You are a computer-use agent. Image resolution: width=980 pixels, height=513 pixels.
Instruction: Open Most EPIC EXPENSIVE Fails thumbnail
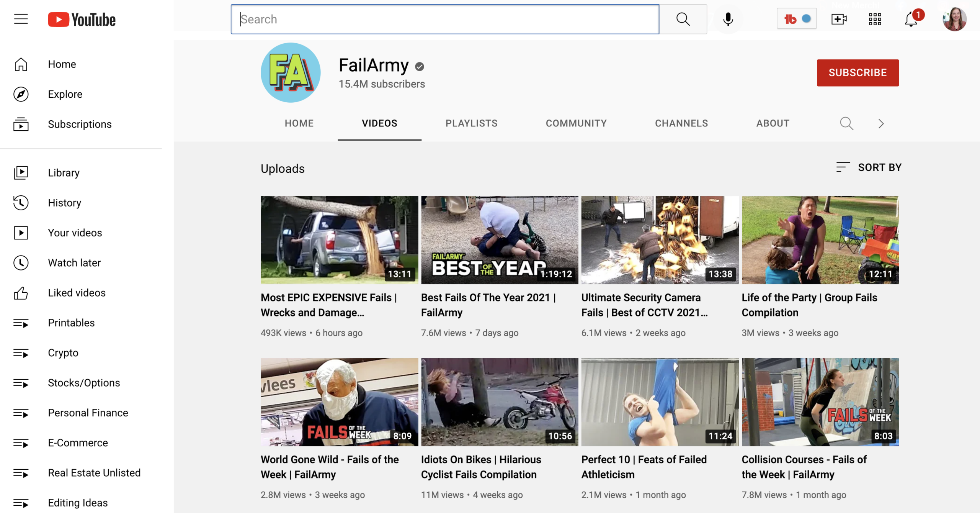(x=339, y=240)
